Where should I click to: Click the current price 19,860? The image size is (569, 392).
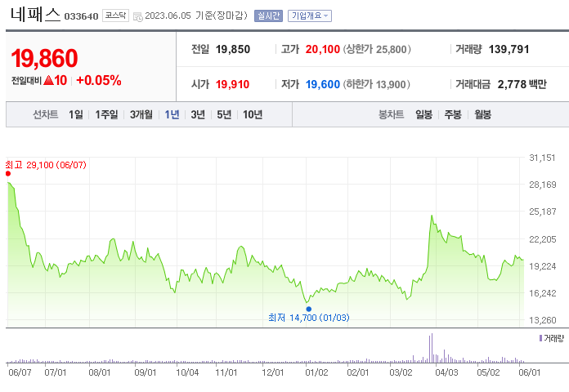[44, 58]
